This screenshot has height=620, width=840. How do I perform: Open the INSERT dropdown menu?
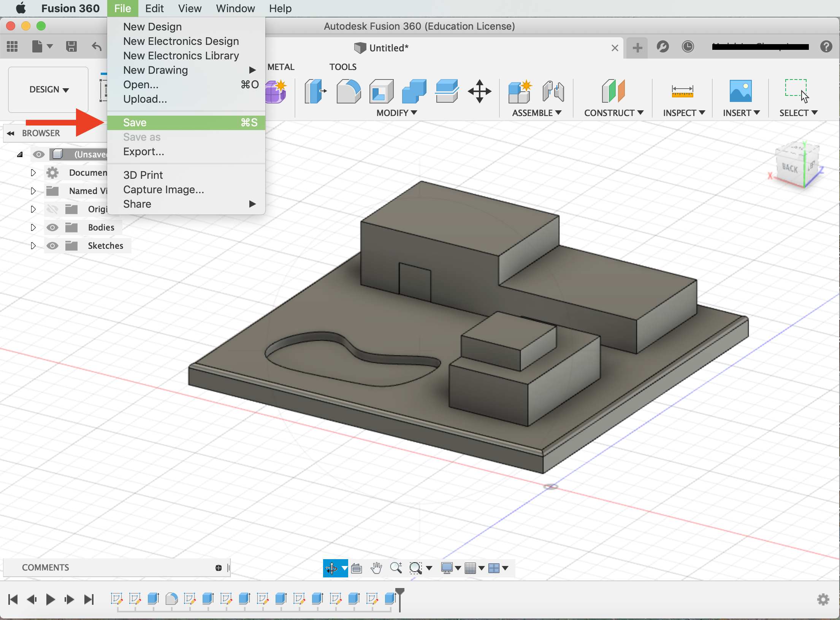(x=741, y=113)
